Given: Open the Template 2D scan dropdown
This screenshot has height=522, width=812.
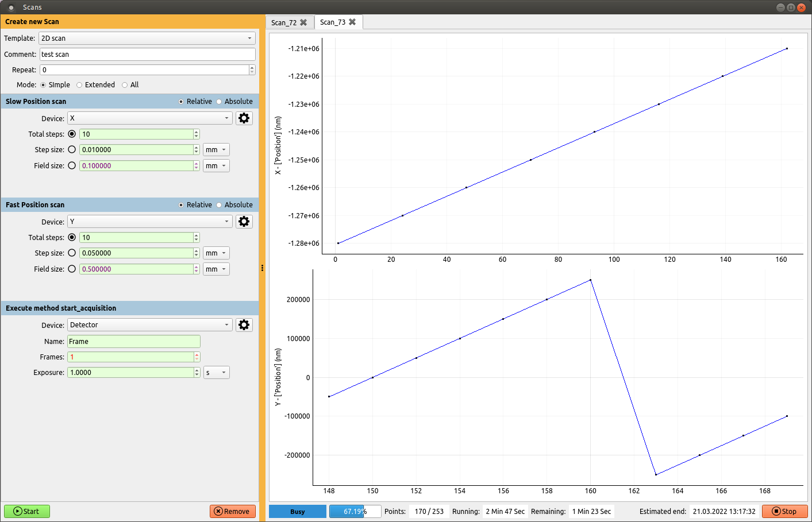Looking at the screenshot, I should point(147,38).
